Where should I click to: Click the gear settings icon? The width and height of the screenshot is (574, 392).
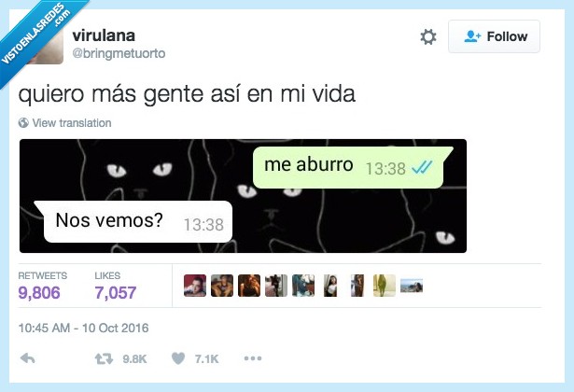click(428, 36)
